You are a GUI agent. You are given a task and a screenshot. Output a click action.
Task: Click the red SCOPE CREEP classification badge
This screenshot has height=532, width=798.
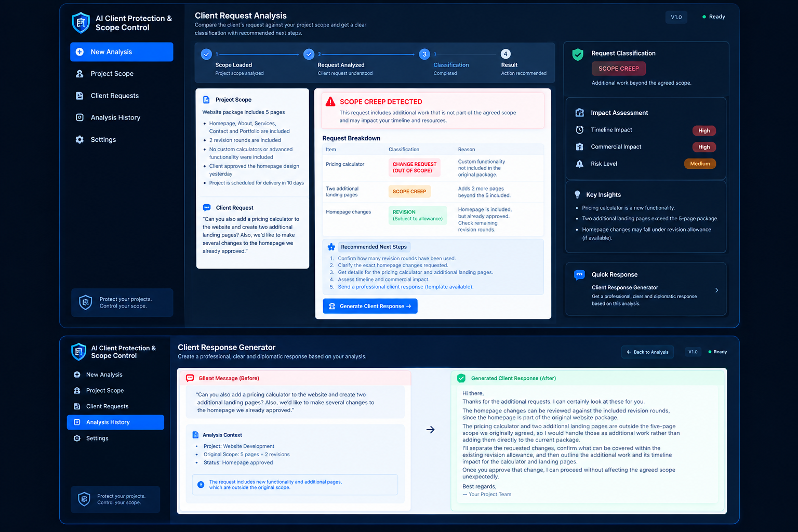[x=619, y=69]
